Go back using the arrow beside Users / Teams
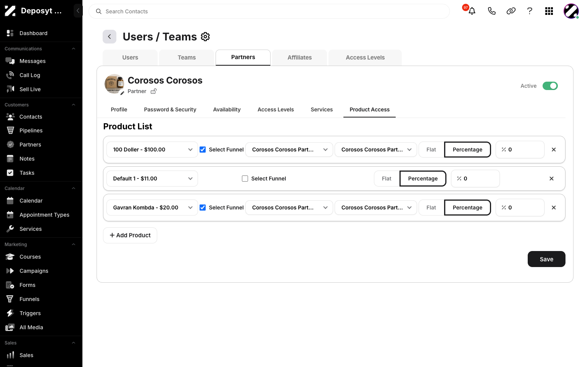 [110, 37]
